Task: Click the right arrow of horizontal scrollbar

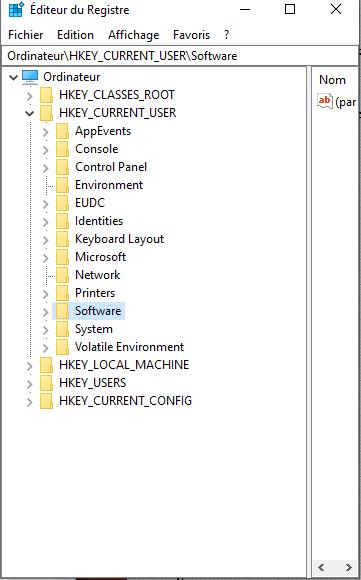Action: 348,567
